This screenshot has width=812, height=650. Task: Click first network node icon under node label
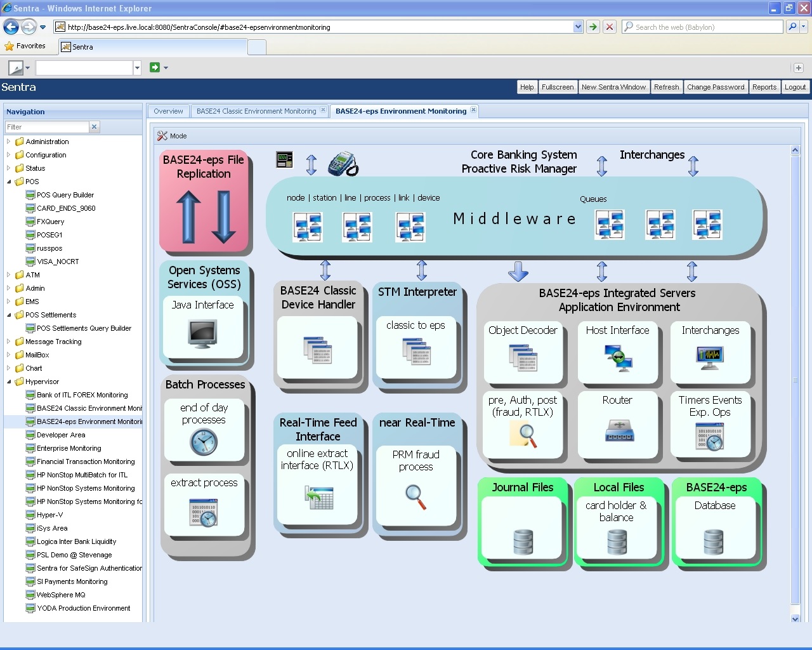pyautogui.click(x=308, y=227)
